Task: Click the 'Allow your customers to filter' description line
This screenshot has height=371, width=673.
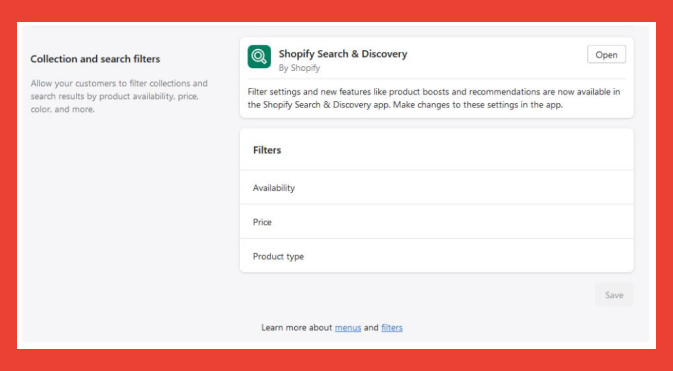Action: (119, 83)
